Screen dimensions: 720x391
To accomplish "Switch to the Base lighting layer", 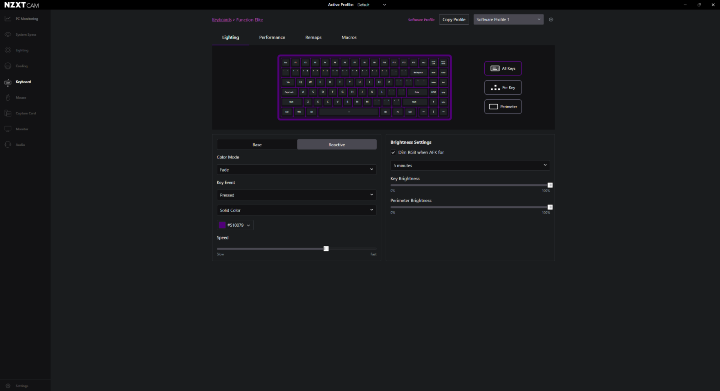I will tap(257, 145).
